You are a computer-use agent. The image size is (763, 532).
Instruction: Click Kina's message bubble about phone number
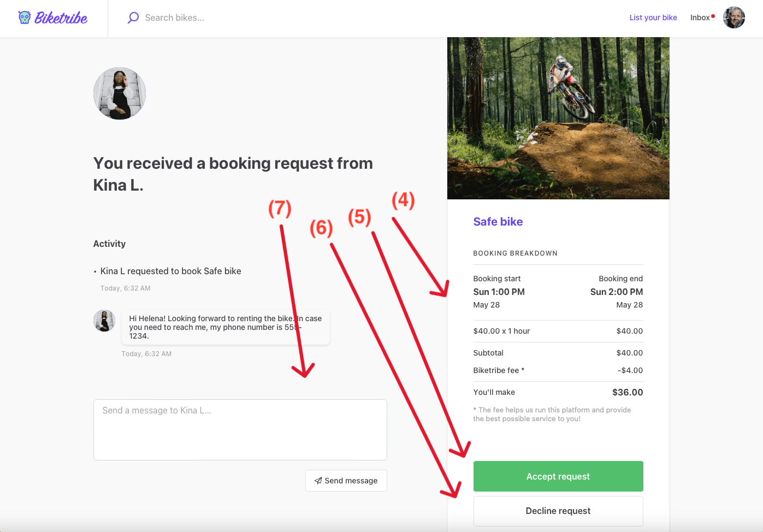pyautogui.click(x=225, y=327)
